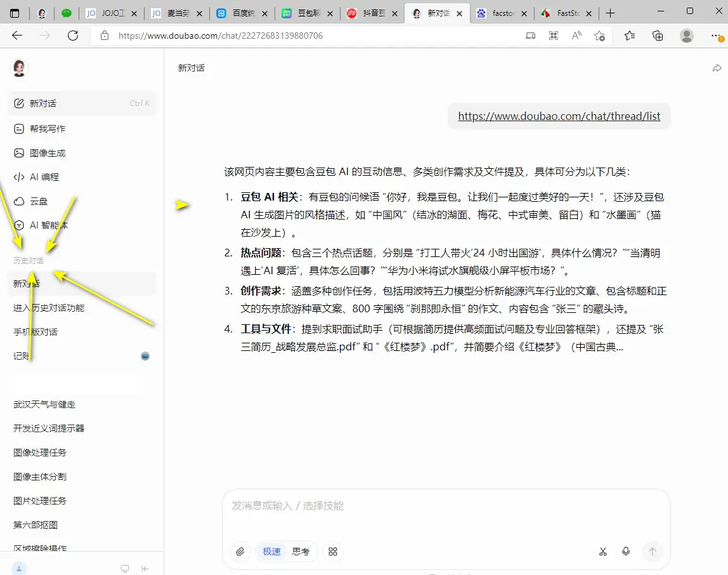Start a new chat with 新对话 button
This screenshot has height=575, width=728.
(x=82, y=103)
